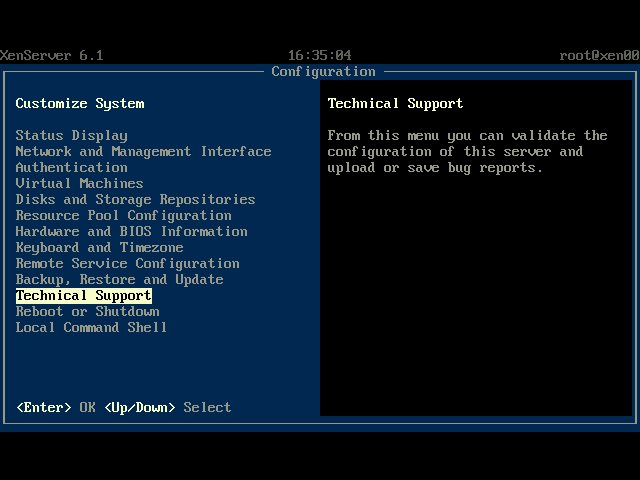Click the Customize System heading
Viewport: 640px width, 480px height.
[80, 103]
